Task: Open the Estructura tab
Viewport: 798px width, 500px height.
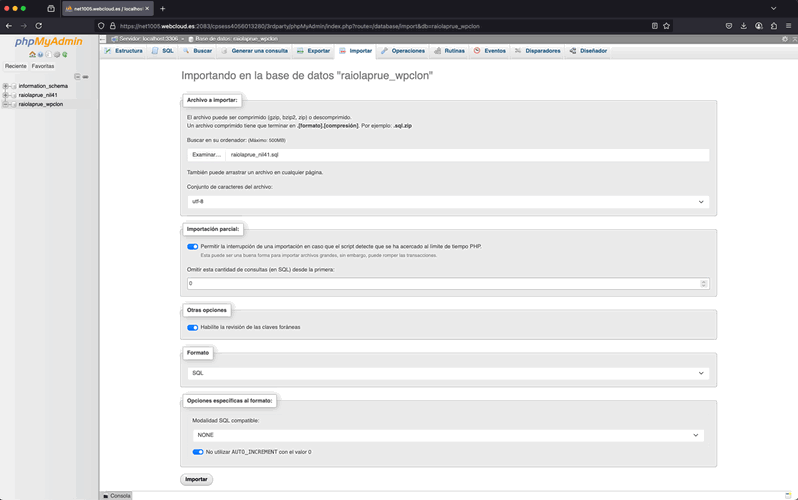Action: (x=124, y=51)
